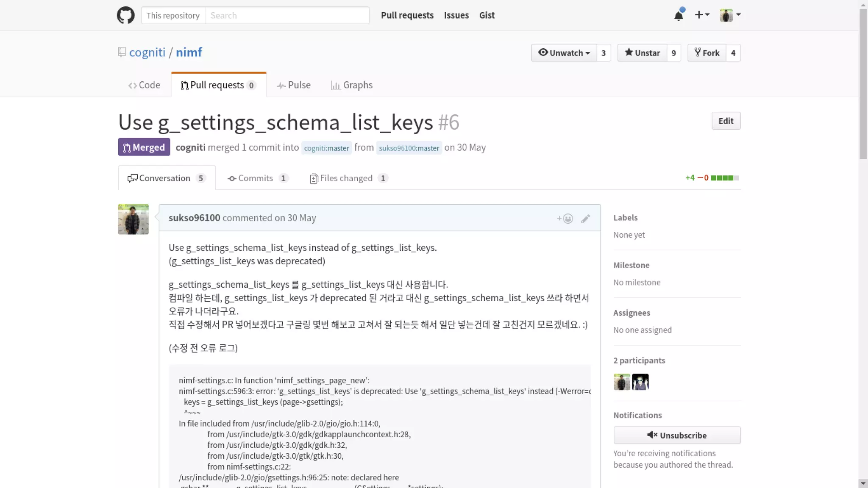
Task: Click the repository search field
Action: coord(287,16)
